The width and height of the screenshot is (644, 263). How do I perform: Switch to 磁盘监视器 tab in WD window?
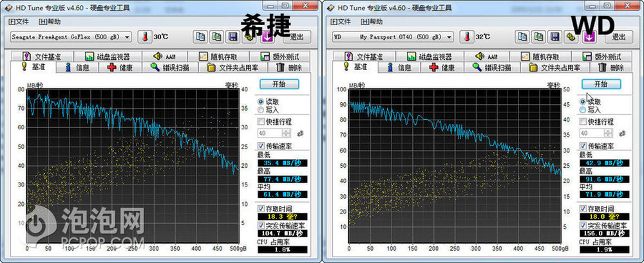(x=430, y=57)
